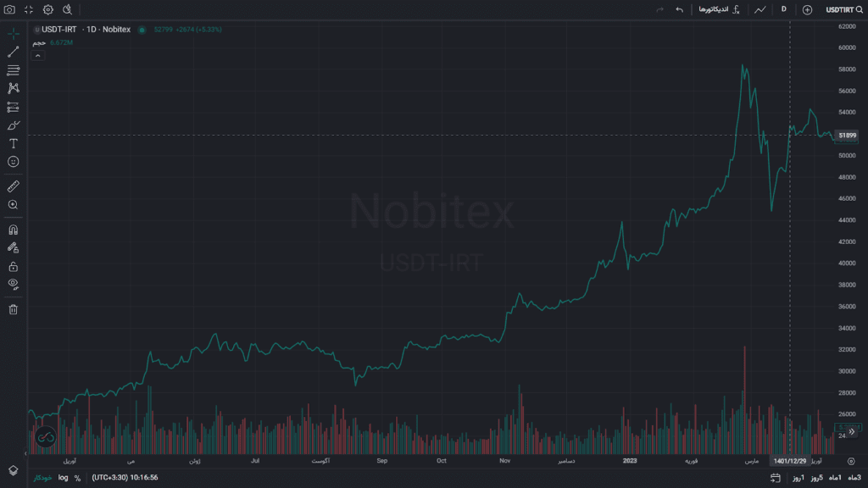Select the trend line drawing tool
Viewport: 868px width, 488px height.
click(14, 53)
